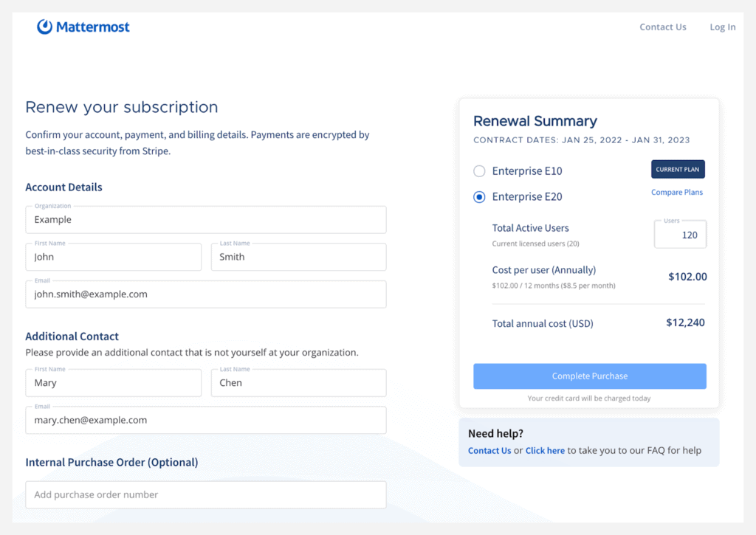
Task: Edit the john.smith@example.com email field
Action: pos(206,294)
